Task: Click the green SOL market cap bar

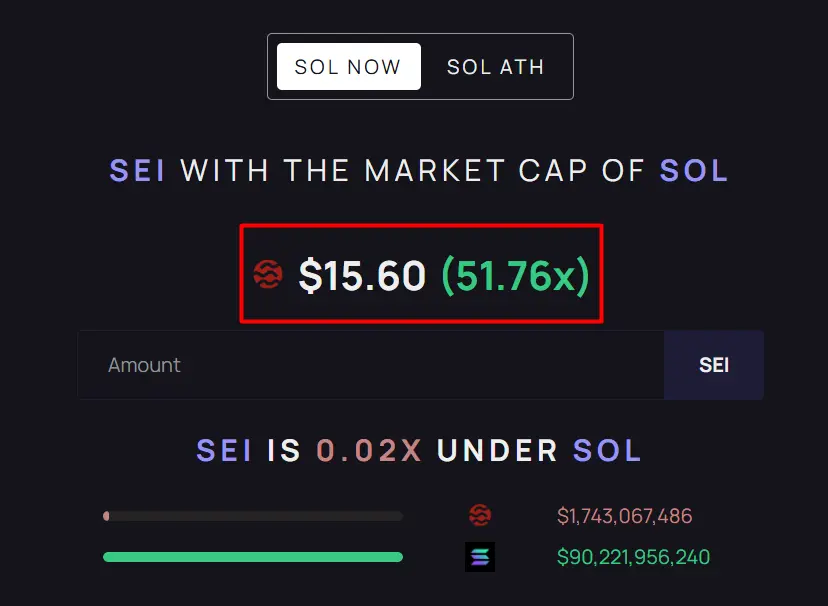Action: pyautogui.click(x=253, y=557)
